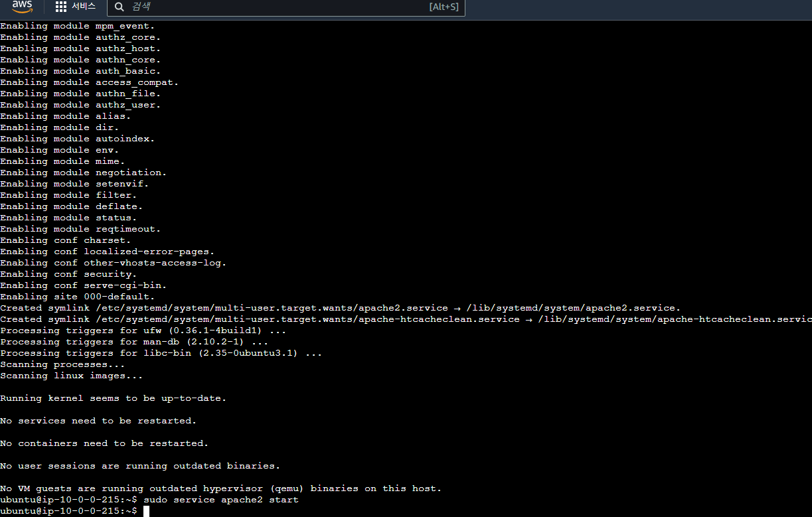Click 'Processing triggers for libc-bin' line
This screenshot has height=517, width=812.
click(x=161, y=353)
